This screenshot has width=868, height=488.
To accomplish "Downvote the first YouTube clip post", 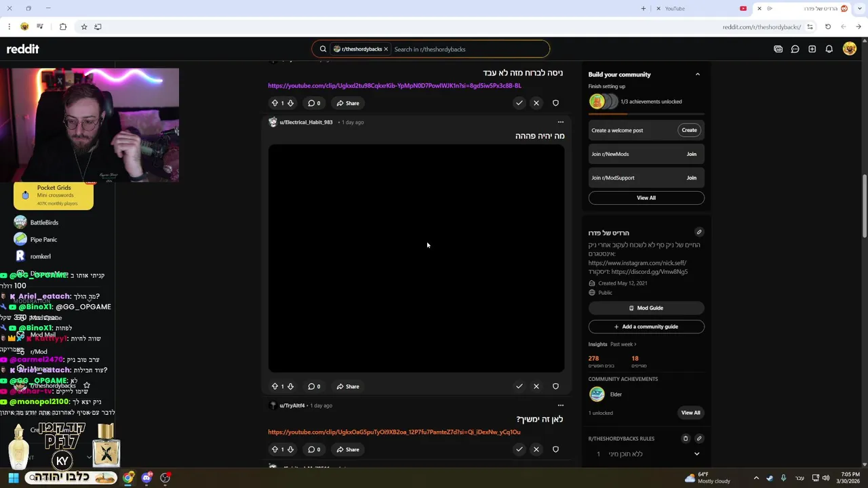I will click(x=290, y=103).
